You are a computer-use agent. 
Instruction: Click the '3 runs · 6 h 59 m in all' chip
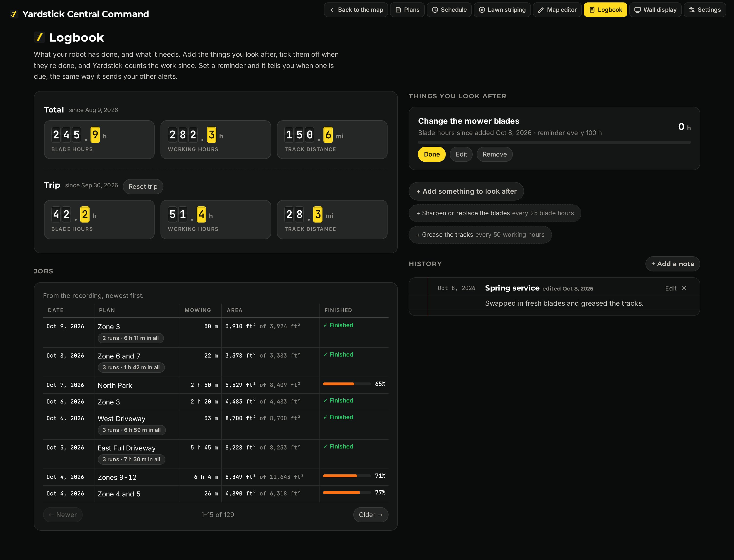point(131,430)
